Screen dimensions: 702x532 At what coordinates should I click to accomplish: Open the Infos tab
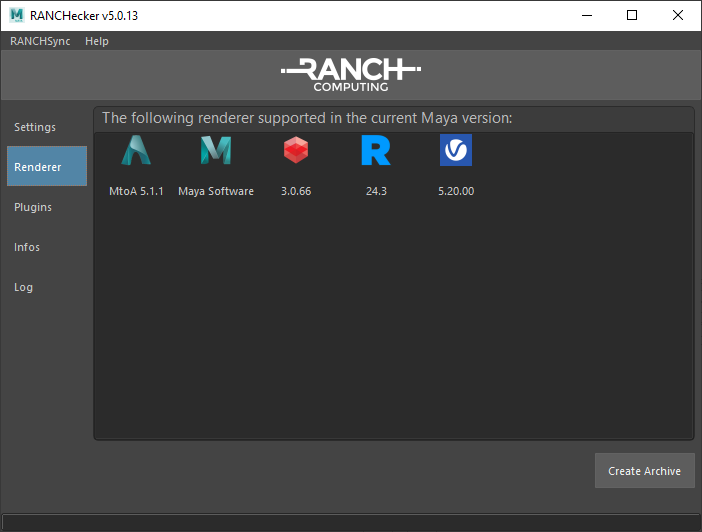pos(47,247)
